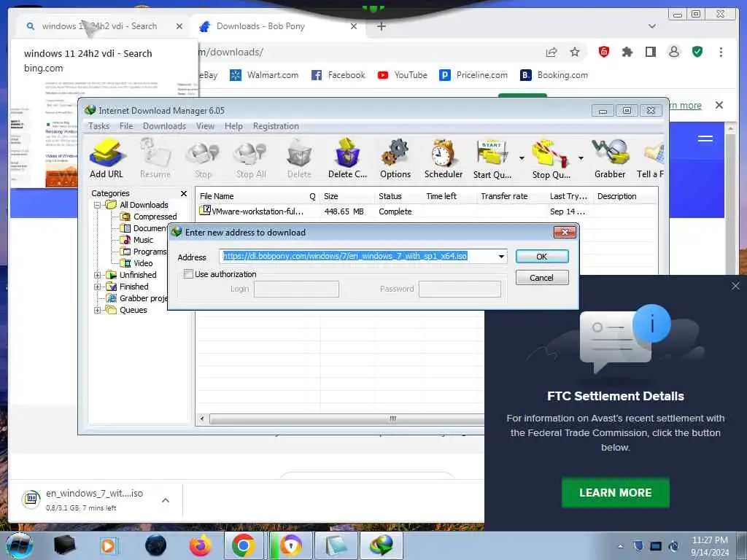Open a new Chrome tab
Viewport: 747px width, 560px height.
[x=381, y=26]
